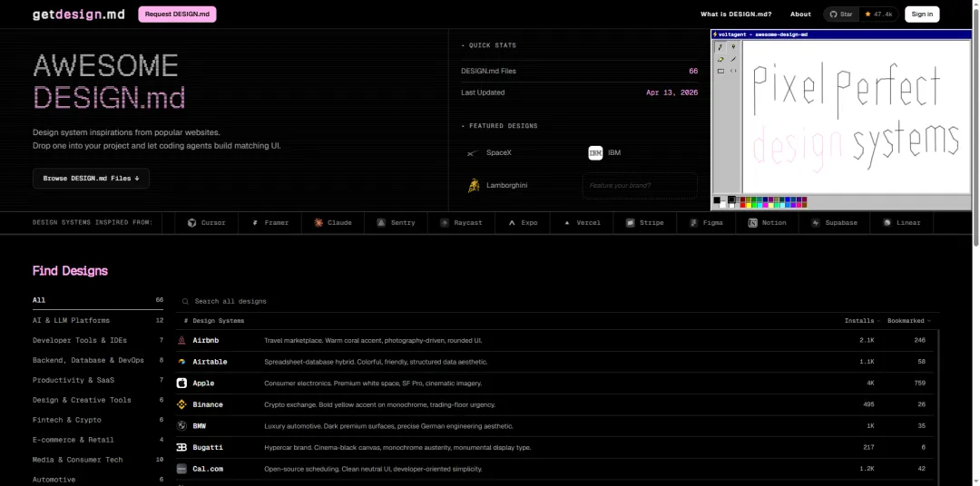Click the Sign in button

(922, 15)
